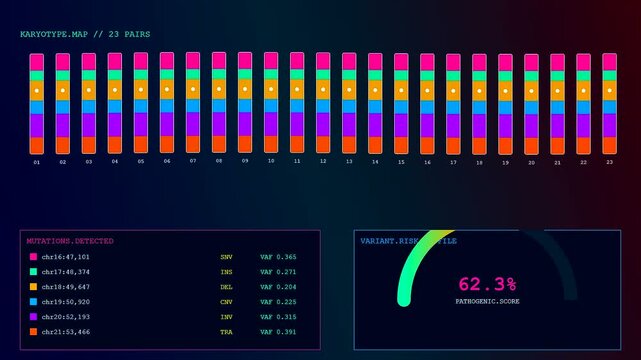Choose chromosome bar 15
The height and width of the screenshot is (360, 641).
[x=401, y=104]
